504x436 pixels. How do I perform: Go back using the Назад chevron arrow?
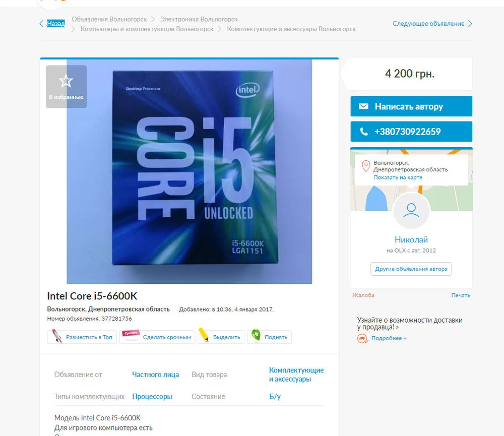[x=41, y=24]
